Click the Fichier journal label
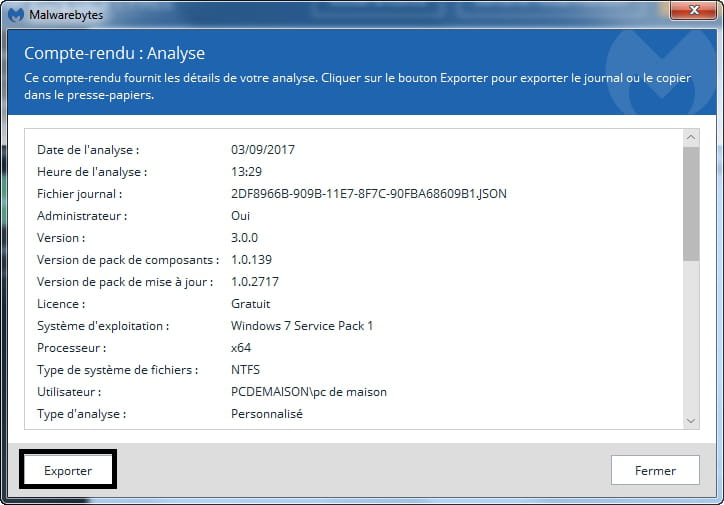Screen dimensions: 724x505 pos(79,193)
